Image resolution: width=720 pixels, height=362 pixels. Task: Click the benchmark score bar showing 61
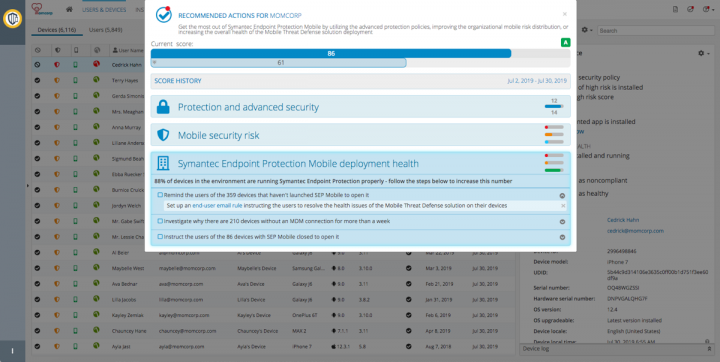click(x=278, y=62)
